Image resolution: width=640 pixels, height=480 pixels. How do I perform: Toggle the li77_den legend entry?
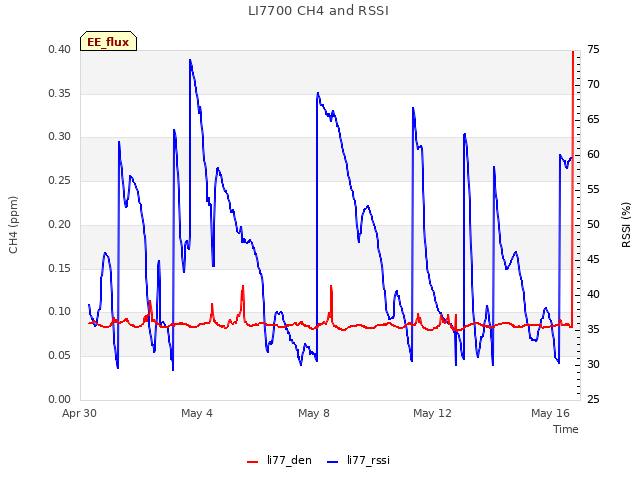coord(279,460)
